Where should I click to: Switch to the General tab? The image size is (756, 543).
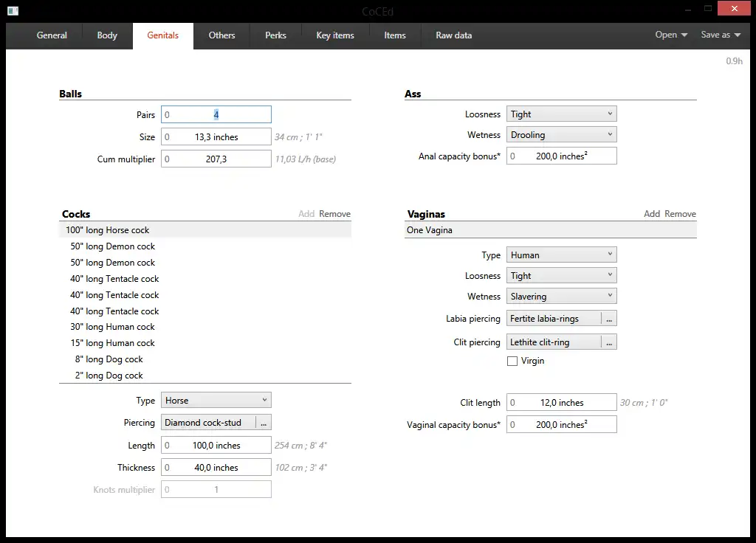(x=52, y=35)
